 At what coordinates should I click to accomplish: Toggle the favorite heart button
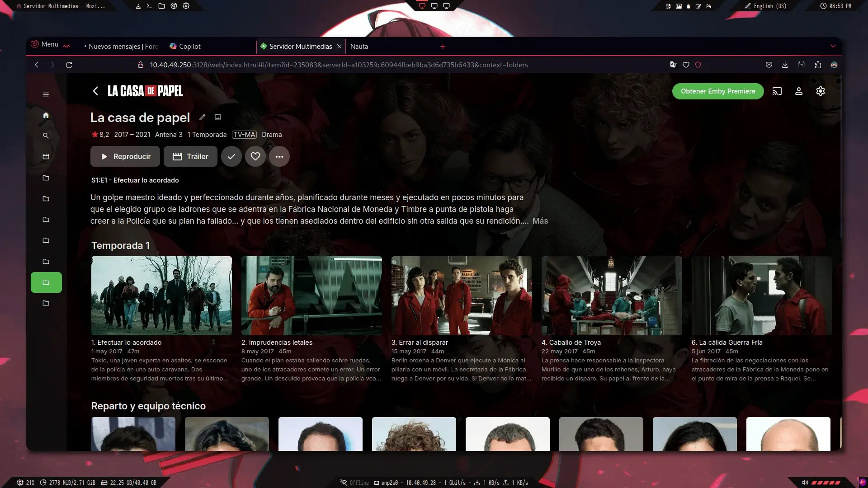(255, 156)
